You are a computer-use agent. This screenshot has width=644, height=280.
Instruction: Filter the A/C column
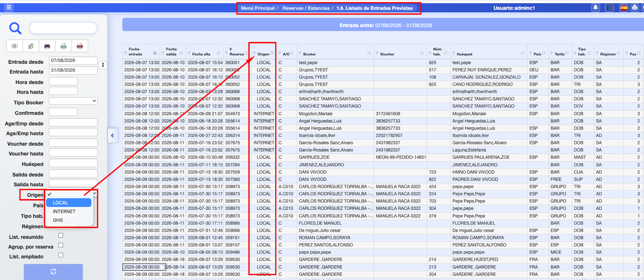(280, 54)
